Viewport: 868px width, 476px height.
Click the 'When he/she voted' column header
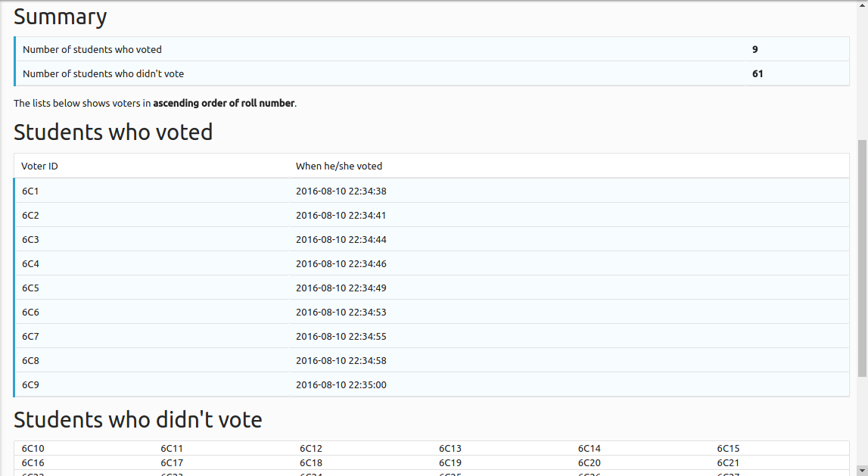[x=339, y=166]
